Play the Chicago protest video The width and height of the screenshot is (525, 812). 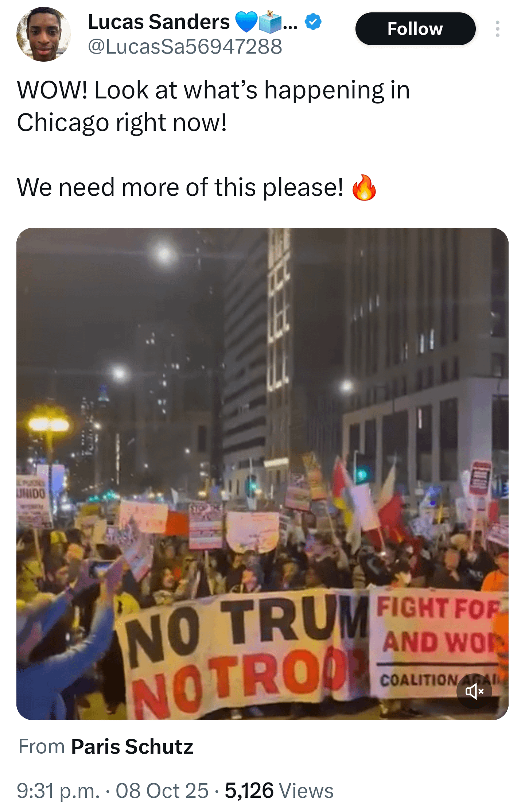pyautogui.click(x=262, y=474)
